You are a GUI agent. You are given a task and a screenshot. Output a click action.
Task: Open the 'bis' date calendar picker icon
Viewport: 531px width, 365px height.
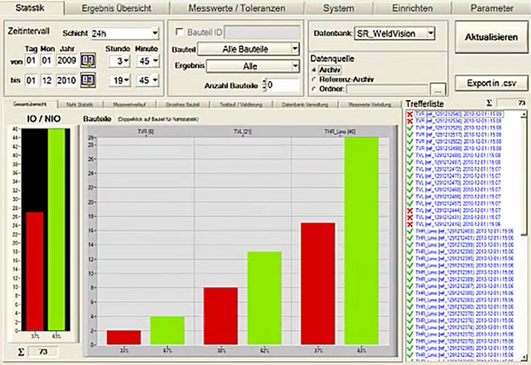click(88, 80)
